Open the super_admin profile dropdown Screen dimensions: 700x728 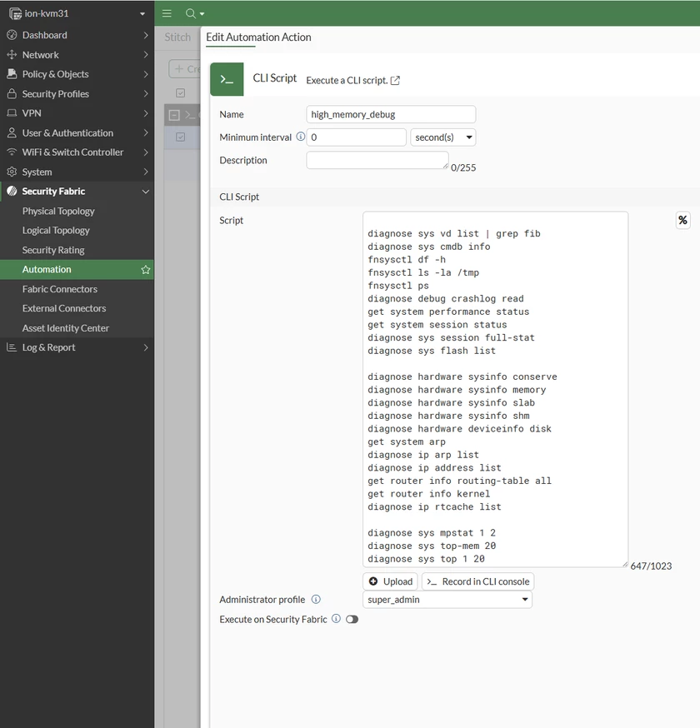tap(447, 600)
